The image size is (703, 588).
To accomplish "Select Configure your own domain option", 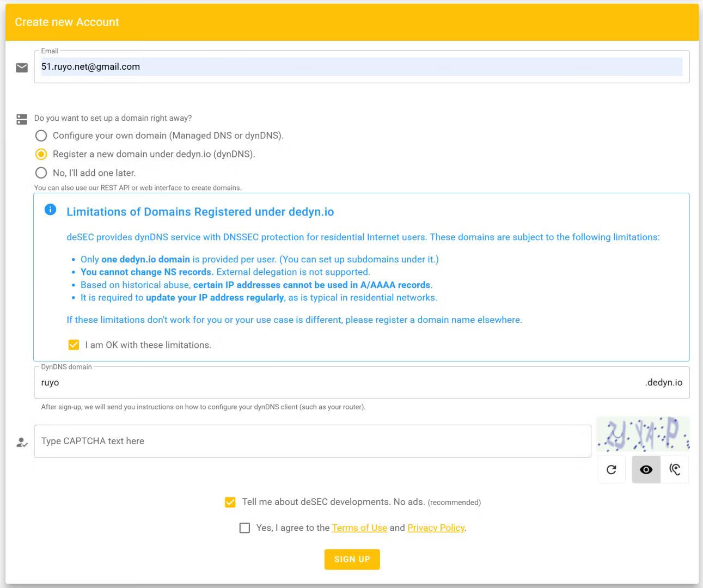I will pyautogui.click(x=41, y=136).
